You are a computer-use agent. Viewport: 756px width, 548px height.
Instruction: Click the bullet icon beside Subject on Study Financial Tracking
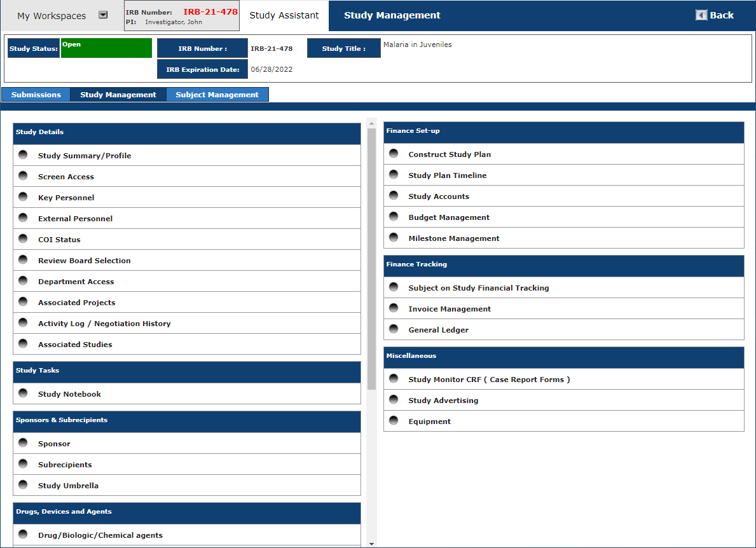[x=394, y=287]
